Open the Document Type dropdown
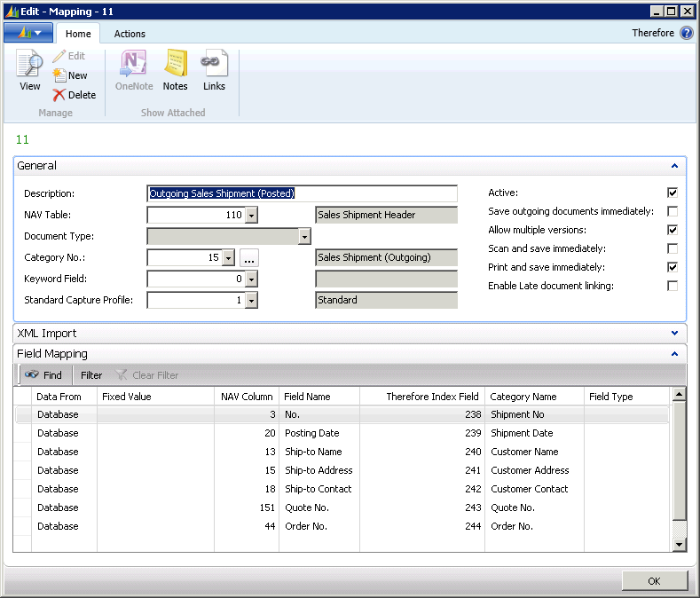Viewport: 700px width, 598px height. coord(304,236)
